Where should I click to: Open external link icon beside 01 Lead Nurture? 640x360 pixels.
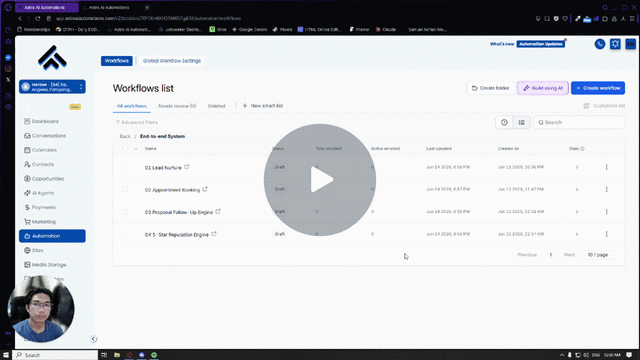[187, 167]
